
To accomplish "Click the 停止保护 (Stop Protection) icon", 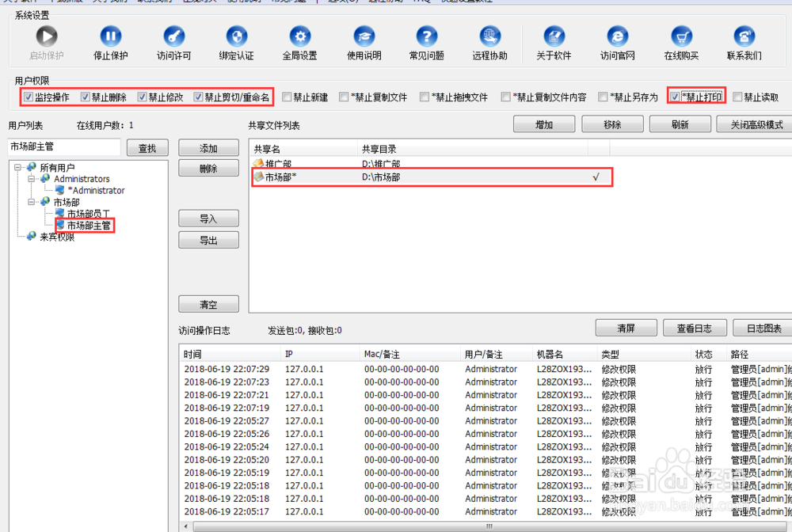I will pyautogui.click(x=110, y=36).
